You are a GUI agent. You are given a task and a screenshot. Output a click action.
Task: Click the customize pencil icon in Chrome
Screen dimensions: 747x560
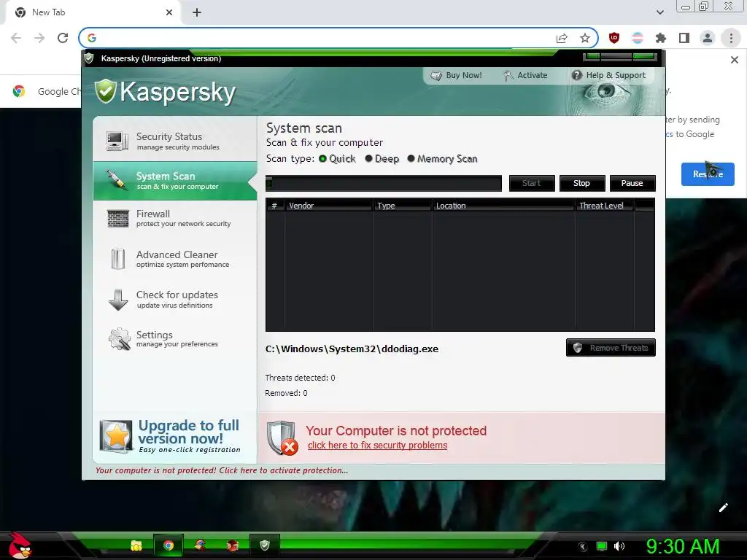(x=723, y=507)
